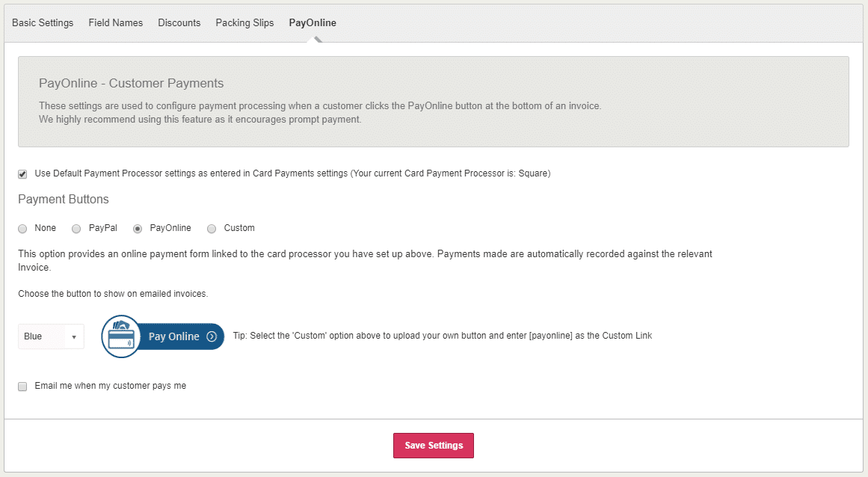868x477 pixels.
Task: Toggle Use Default Payment Processor settings checkbox
Action: [22, 174]
